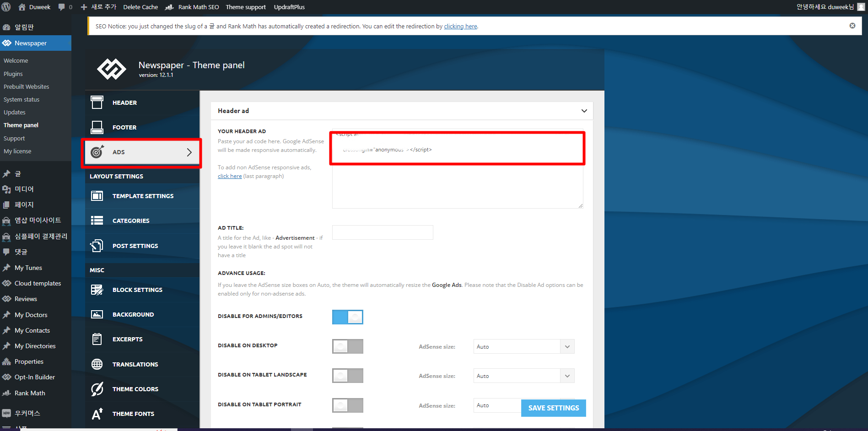Open Prebuilt Websites submenu item

pyautogui.click(x=27, y=86)
